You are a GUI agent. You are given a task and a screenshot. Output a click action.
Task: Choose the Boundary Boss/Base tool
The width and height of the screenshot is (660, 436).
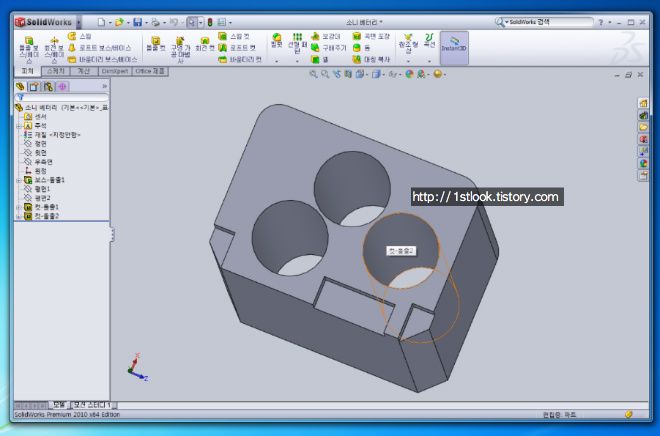(103, 59)
